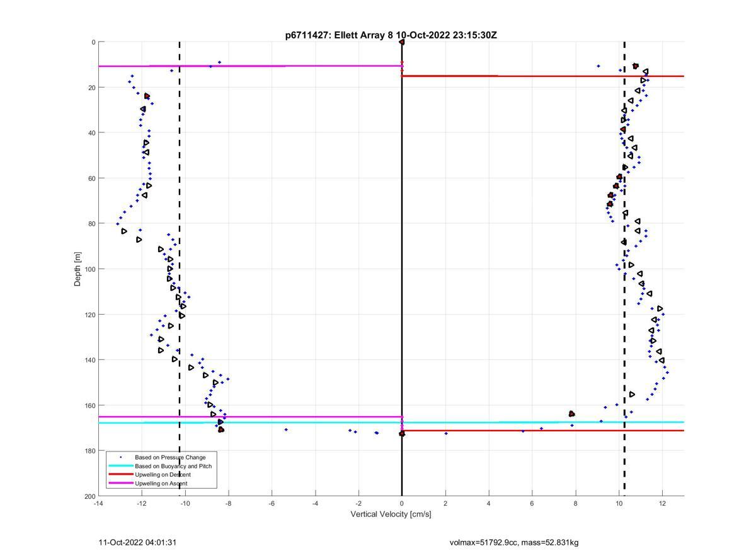Click the positive "10" velocity tick label

click(619, 503)
